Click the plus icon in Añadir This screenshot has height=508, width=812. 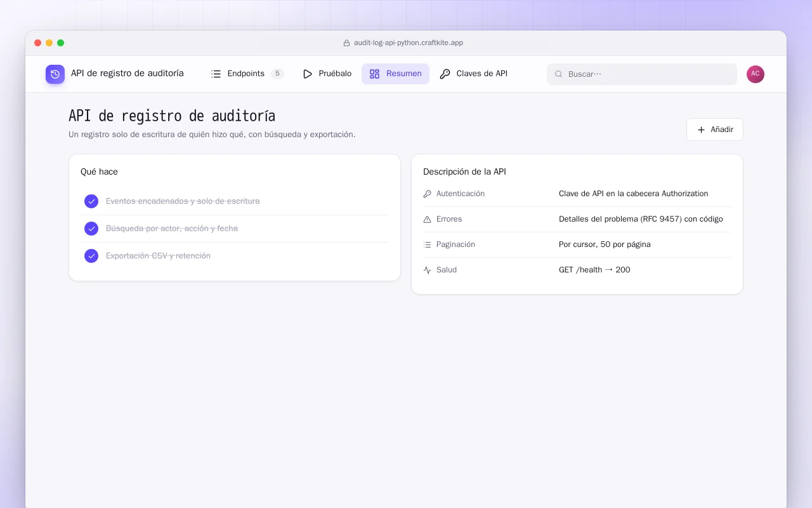[701, 130]
